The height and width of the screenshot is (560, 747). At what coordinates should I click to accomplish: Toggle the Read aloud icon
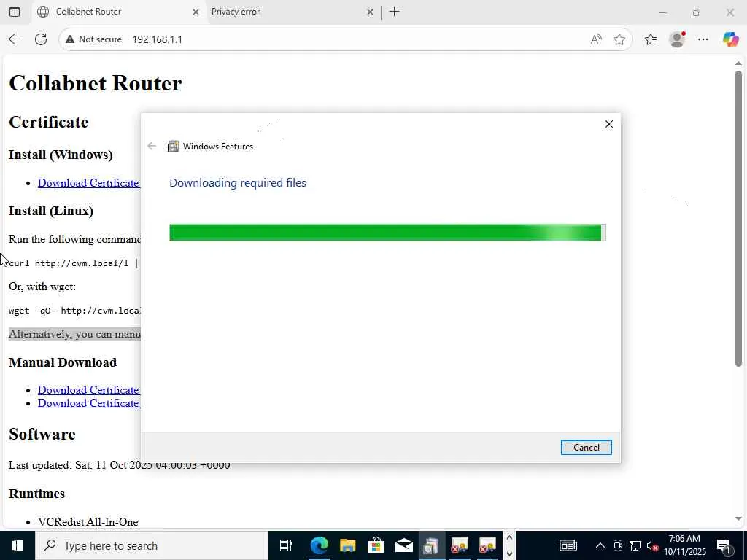click(596, 39)
